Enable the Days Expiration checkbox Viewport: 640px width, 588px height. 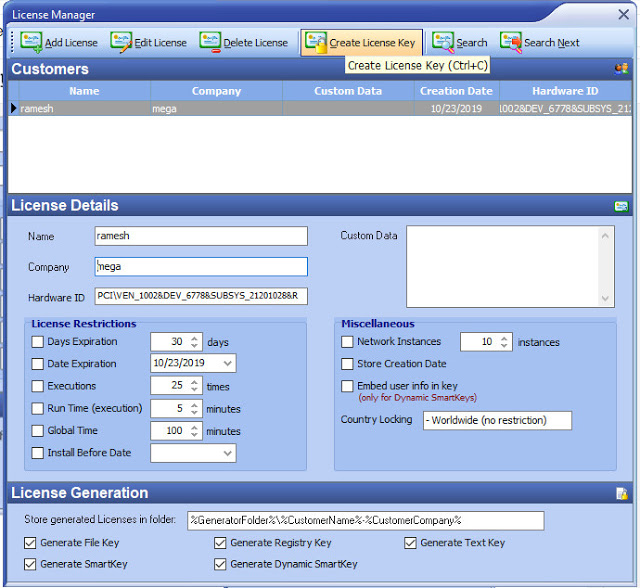(x=38, y=342)
